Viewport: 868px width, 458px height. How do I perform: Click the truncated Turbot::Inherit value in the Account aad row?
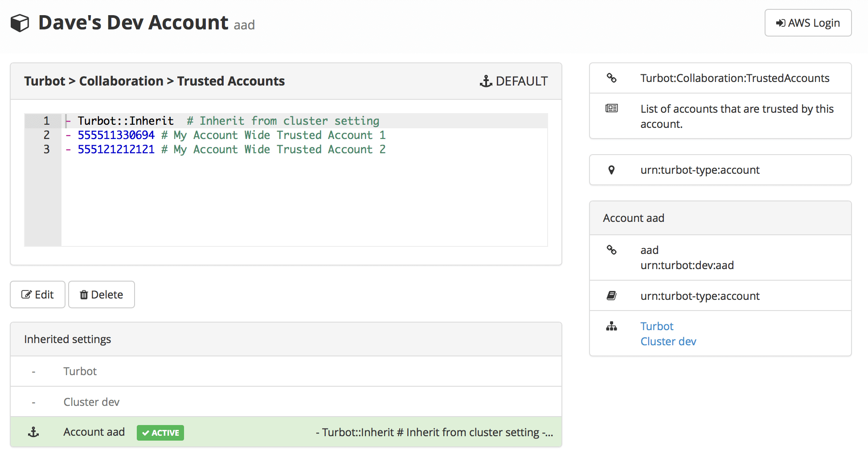click(x=434, y=432)
